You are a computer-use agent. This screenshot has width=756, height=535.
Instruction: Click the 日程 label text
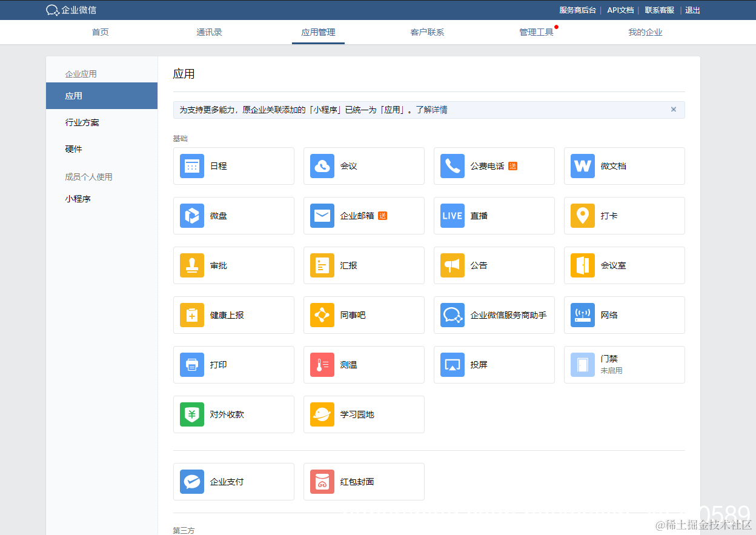(x=219, y=166)
